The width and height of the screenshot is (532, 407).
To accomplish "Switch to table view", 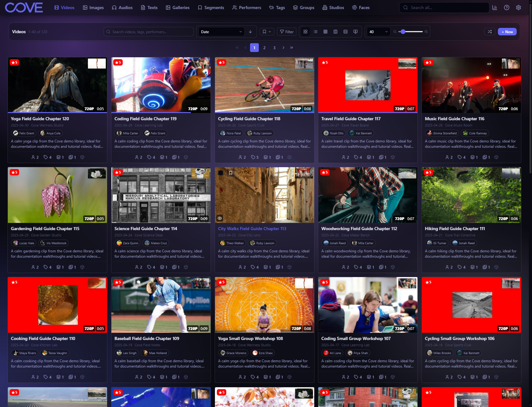I will tap(325, 32).
